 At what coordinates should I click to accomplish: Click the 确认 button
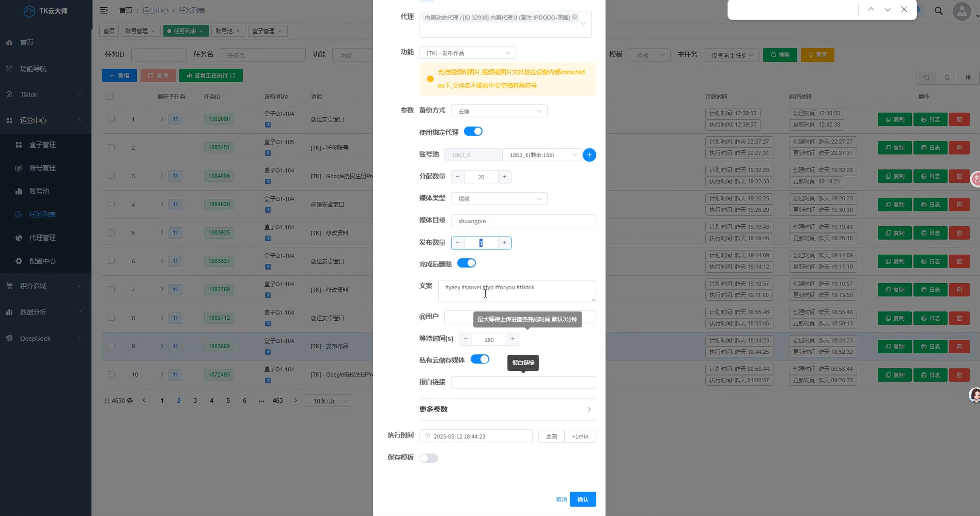pyautogui.click(x=582, y=499)
